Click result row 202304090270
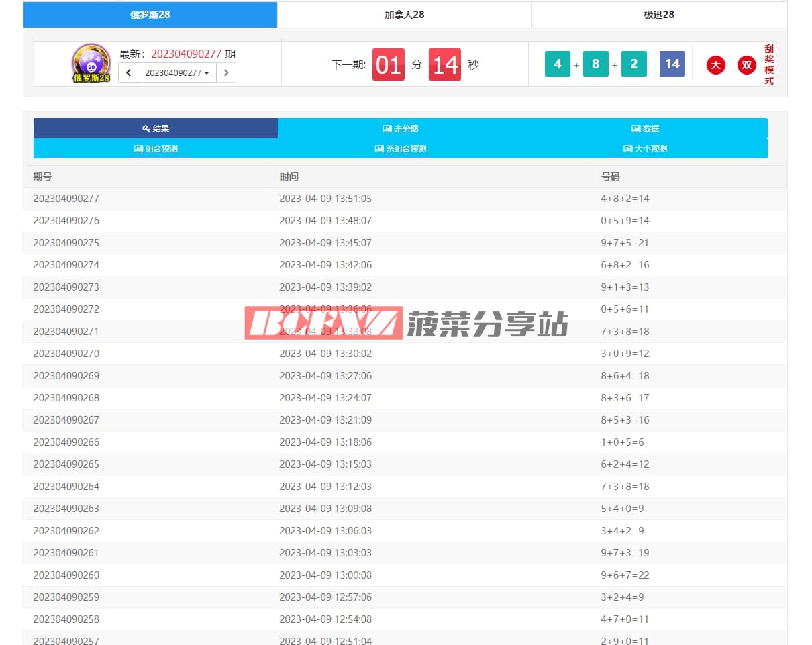The height and width of the screenshot is (645, 812). [66, 354]
